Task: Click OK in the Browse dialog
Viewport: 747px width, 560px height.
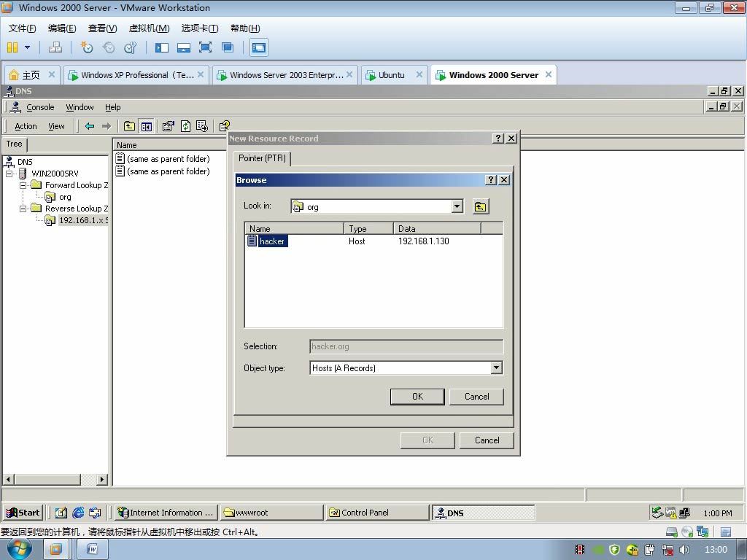Action: coord(417,397)
